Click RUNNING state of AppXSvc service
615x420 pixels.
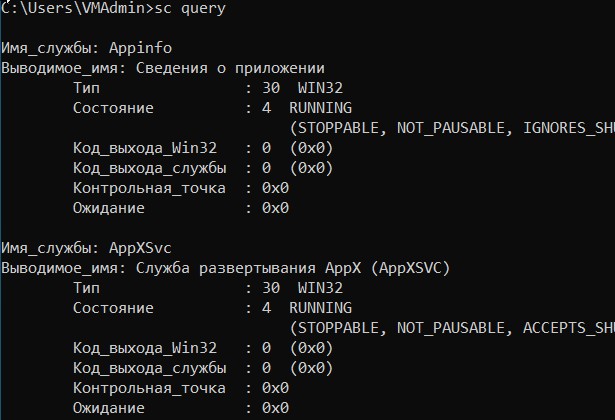[x=320, y=308]
